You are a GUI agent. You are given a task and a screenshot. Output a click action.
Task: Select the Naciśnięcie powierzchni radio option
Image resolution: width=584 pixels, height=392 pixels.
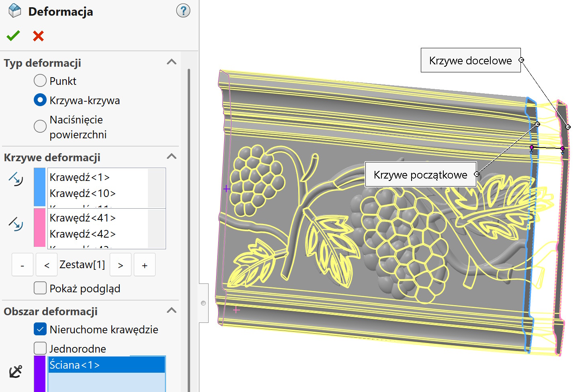click(40, 126)
